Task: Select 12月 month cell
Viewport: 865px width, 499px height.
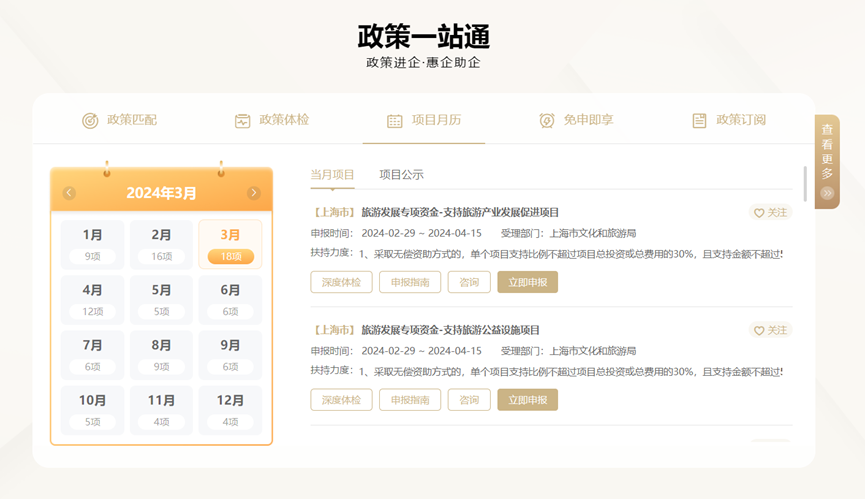Action: [x=231, y=410]
